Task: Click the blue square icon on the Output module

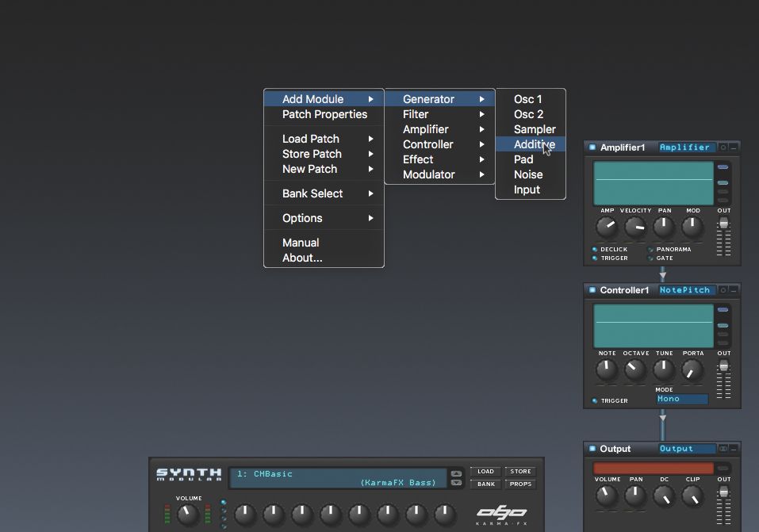Action: pos(592,449)
